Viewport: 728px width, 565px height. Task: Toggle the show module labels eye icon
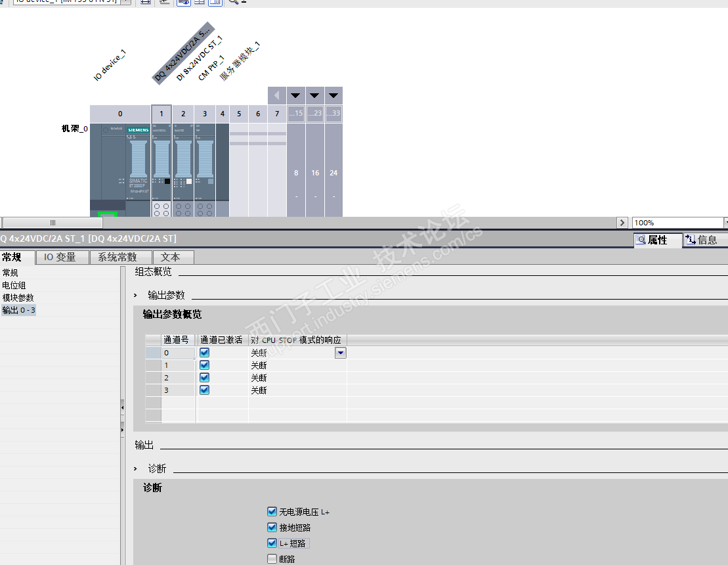(x=184, y=2)
